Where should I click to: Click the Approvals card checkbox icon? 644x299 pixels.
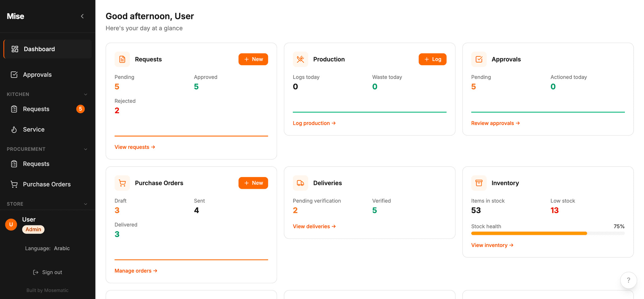pos(479,59)
